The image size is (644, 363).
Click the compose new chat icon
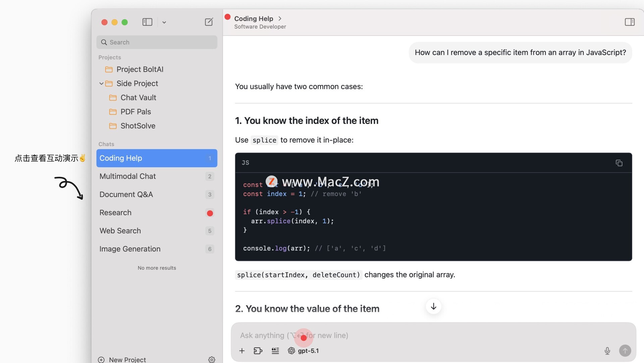tap(209, 22)
